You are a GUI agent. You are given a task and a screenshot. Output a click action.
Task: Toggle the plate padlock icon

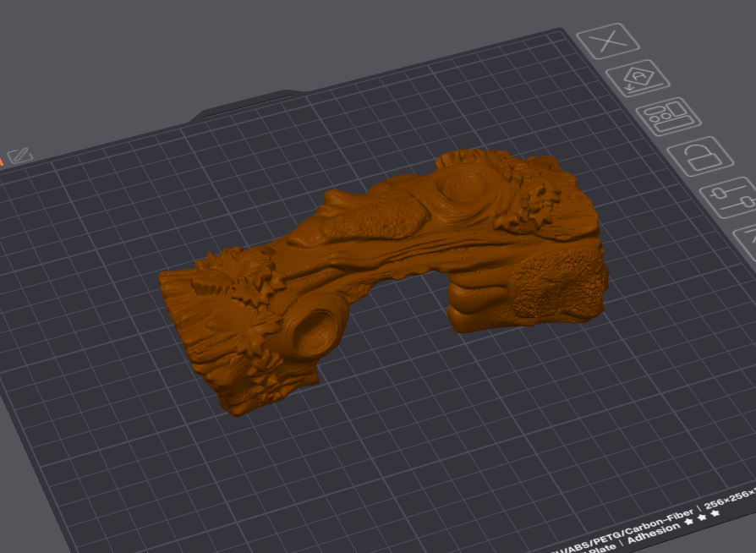point(700,156)
